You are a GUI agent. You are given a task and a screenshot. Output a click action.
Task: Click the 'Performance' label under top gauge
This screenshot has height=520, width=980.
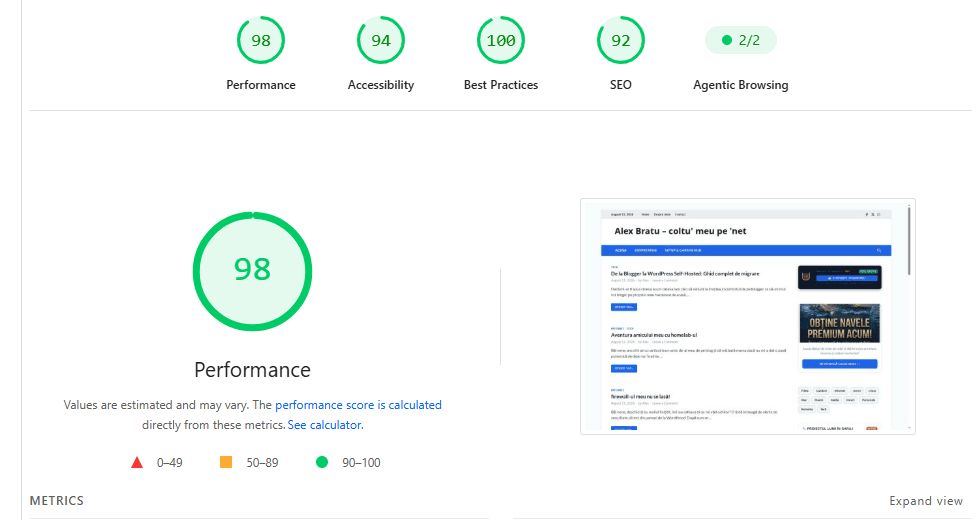pos(261,85)
